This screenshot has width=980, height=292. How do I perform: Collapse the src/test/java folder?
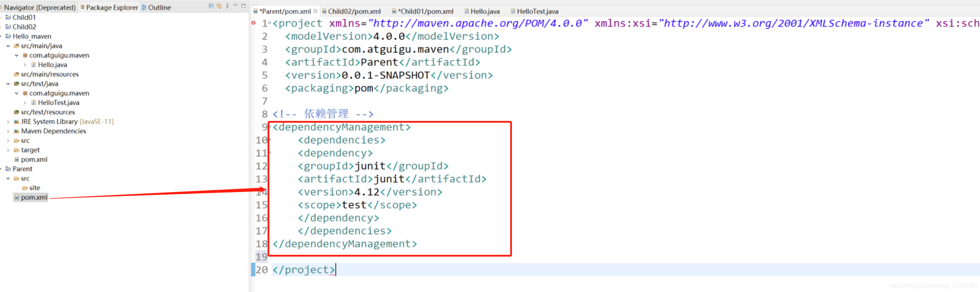coord(8,83)
